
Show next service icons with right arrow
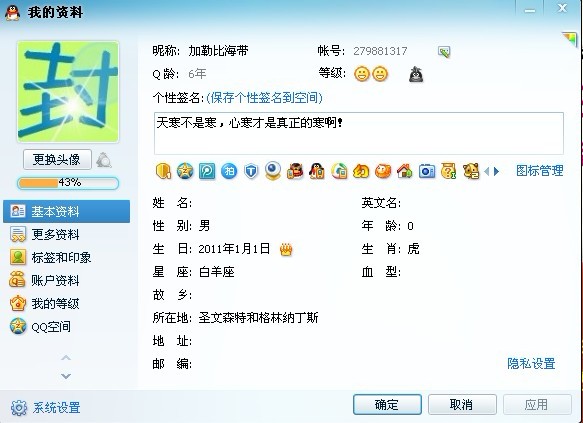(496, 171)
